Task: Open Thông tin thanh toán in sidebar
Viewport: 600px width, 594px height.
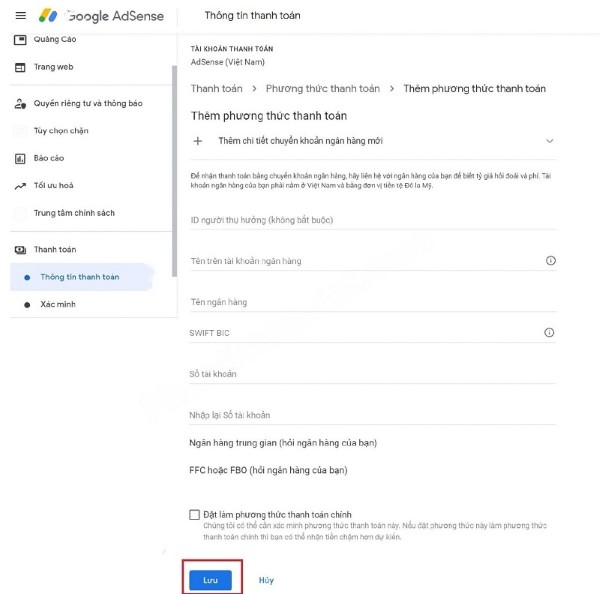Action: pos(79,277)
